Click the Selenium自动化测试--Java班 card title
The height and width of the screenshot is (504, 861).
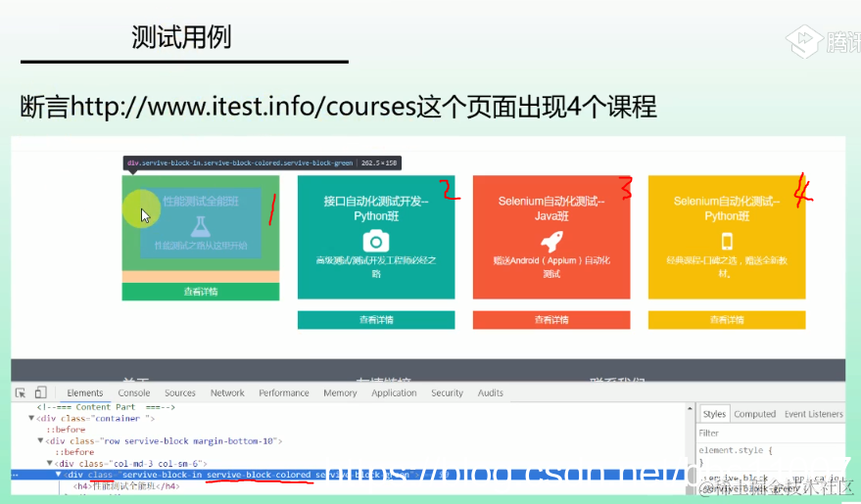pyautogui.click(x=551, y=208)
